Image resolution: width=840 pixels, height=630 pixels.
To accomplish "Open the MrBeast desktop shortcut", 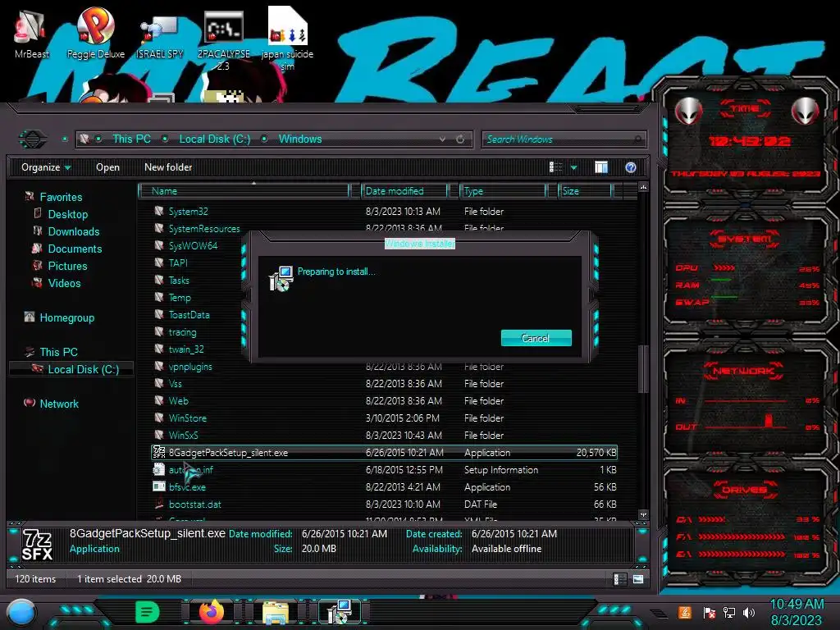I will [30, 34].
